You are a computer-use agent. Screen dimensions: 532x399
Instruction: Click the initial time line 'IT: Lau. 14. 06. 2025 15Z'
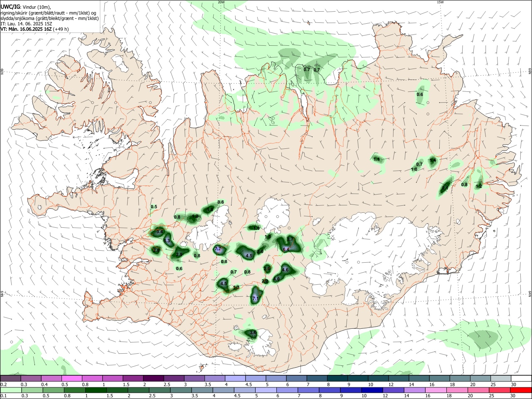point(26,24)
